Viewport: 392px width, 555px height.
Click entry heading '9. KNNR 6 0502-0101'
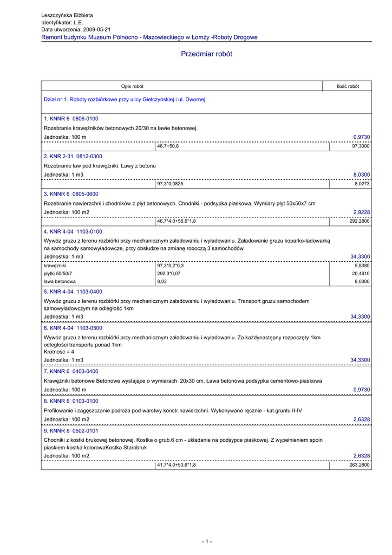point(71,431)
